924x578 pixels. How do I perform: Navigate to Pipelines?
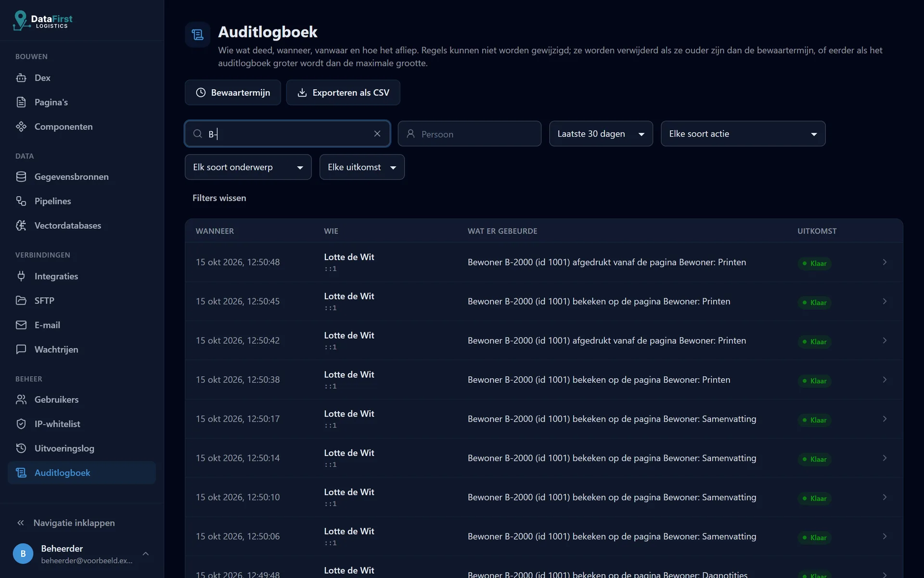point(82,201)
